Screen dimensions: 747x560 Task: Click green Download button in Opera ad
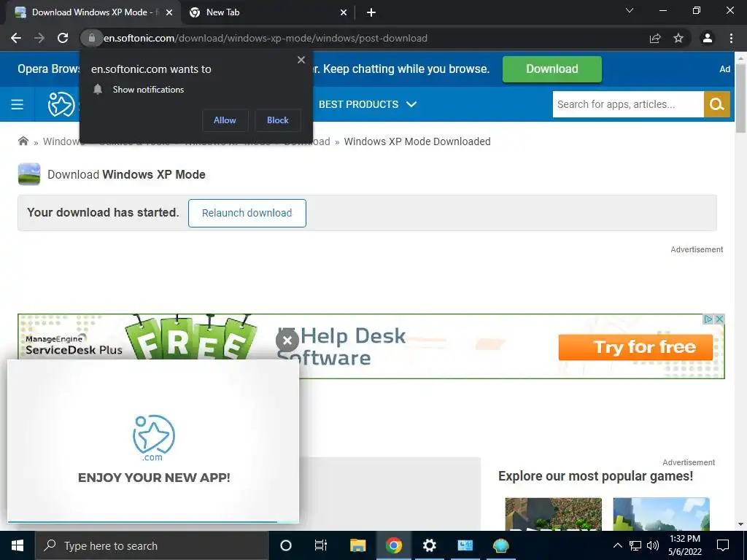pyautogui.click(x=551, y=69)
